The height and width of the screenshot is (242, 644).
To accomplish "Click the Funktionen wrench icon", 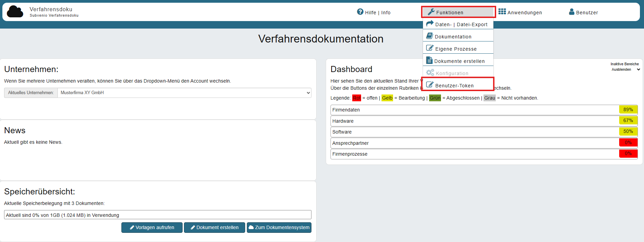I will pos(431,12).
